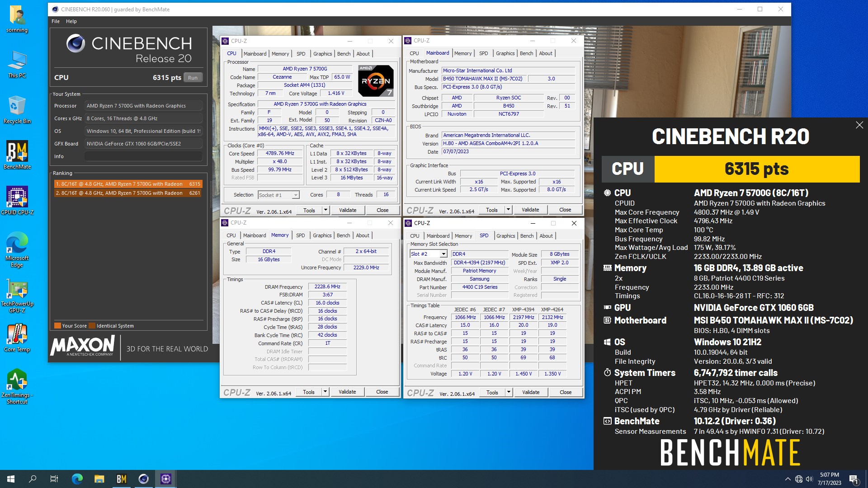Screen dimensions: 868x488
Task: Click Close button in the Mainboard window
Action: (565, 210)
